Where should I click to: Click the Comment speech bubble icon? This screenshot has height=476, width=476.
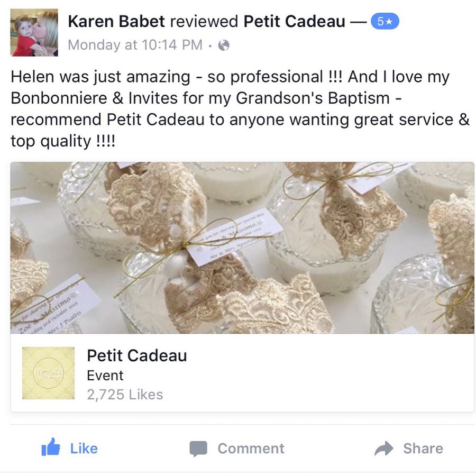[x=198, y=449]
